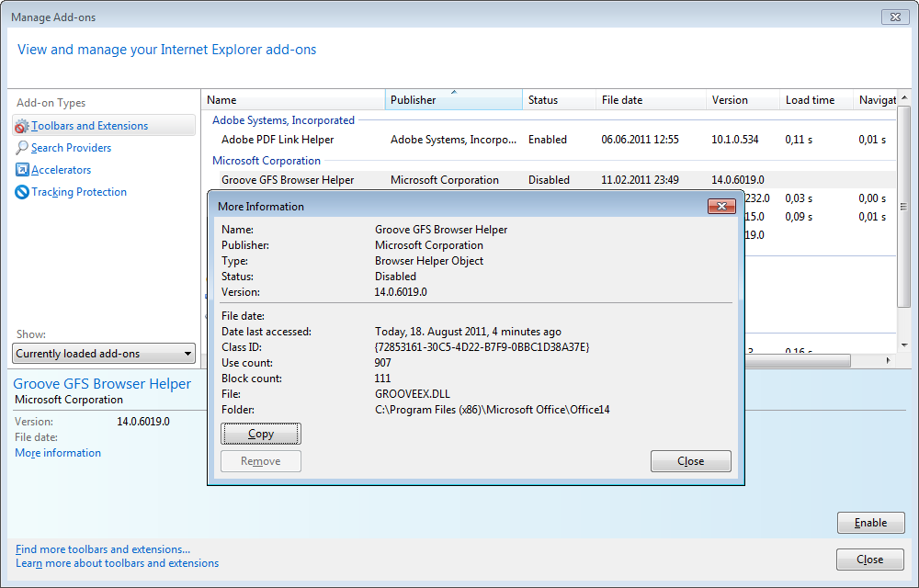Click the Search Providers magnifier icon

[x=22, y=148]
